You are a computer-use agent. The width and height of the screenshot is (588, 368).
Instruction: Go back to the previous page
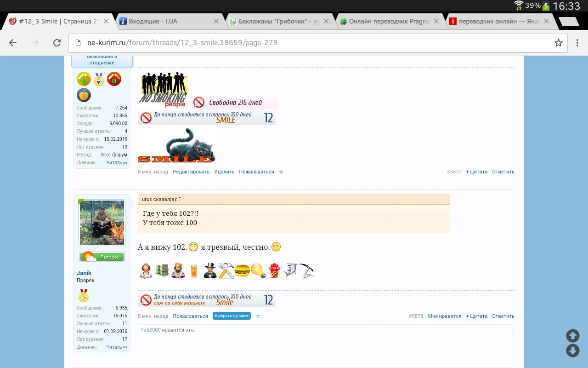coord(13,43)
